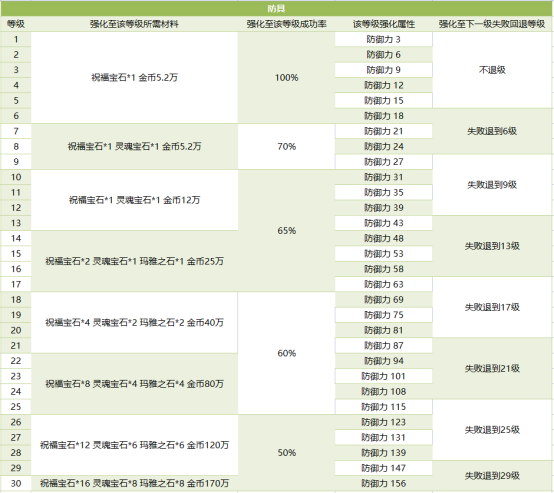Select the 防御力 101 cell
This screenshot has height=493, width=554.
coord(384,376)
